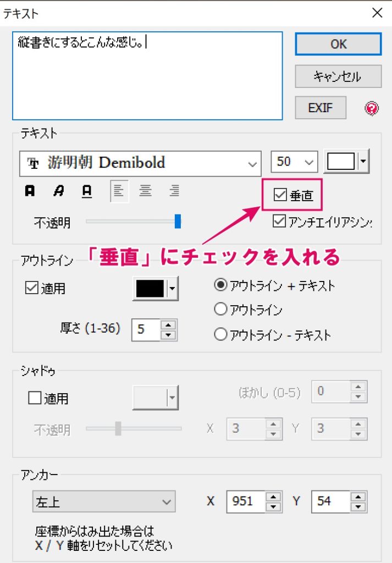
Task: Click the shadow 不透明 slider handle
Action: (x=118, y=428)
